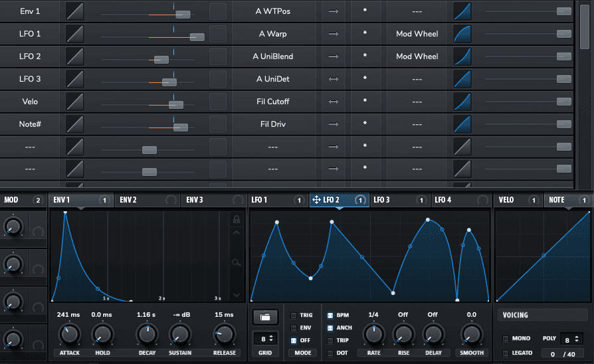Toggle direction arrow in Env 1 A WTPos row
The height and width of the screenshot is (364, 594).
coord(334,11)
